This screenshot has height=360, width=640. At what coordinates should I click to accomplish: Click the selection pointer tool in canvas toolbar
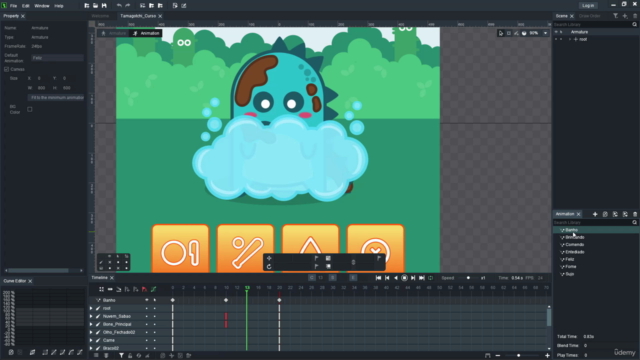pyautogui.click(x=501, y=33)
